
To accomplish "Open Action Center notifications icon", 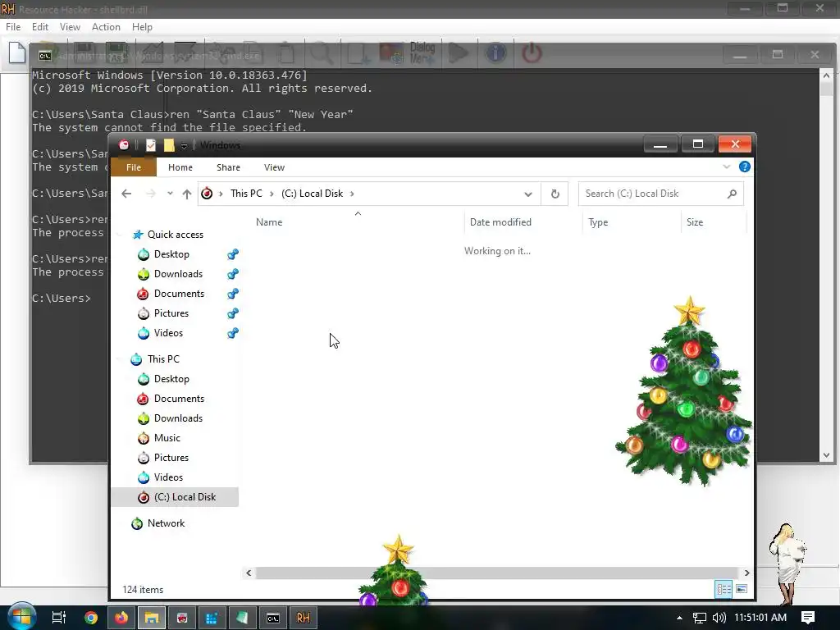I will point(808,618).
